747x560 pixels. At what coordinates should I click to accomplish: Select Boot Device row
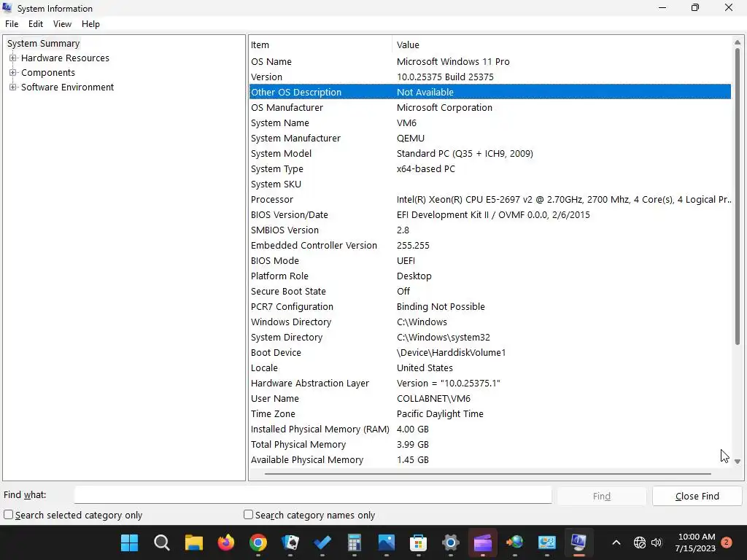[x=490, y=352]
